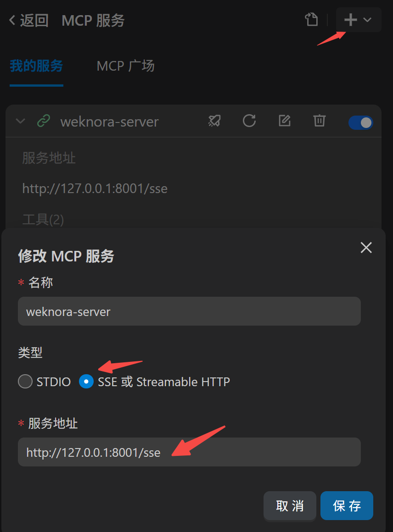The height and width of the screenshot is (532, 393).
Task: Open the import config file icon
Action: 311,20
